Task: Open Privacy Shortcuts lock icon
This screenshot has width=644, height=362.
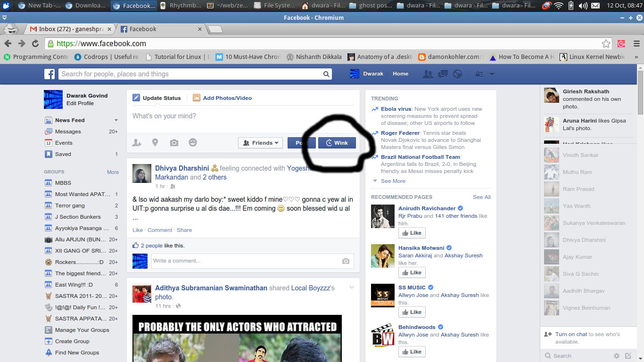Action: pos(479,74)
